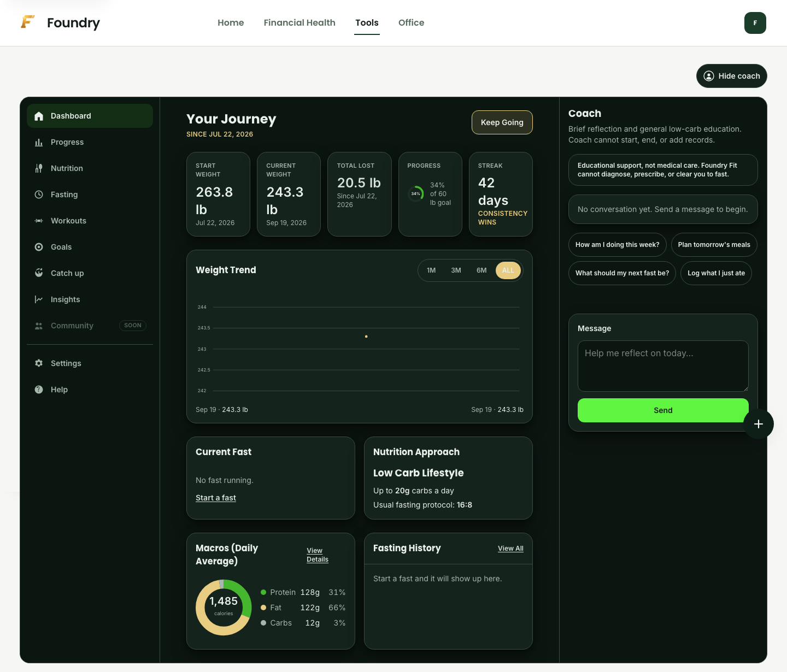Click the weight trend data point
This screenshot has height=672, width=787.
(x=366, y=337)
